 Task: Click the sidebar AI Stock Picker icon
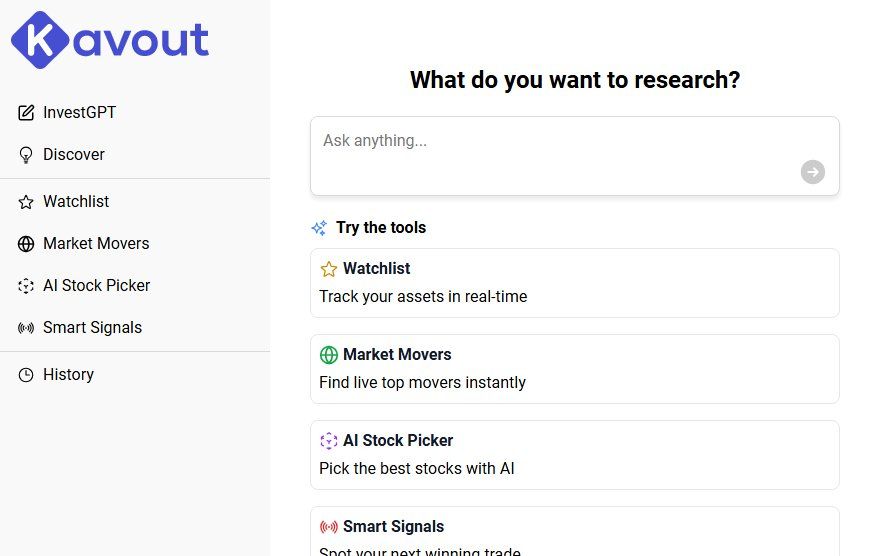26,286
